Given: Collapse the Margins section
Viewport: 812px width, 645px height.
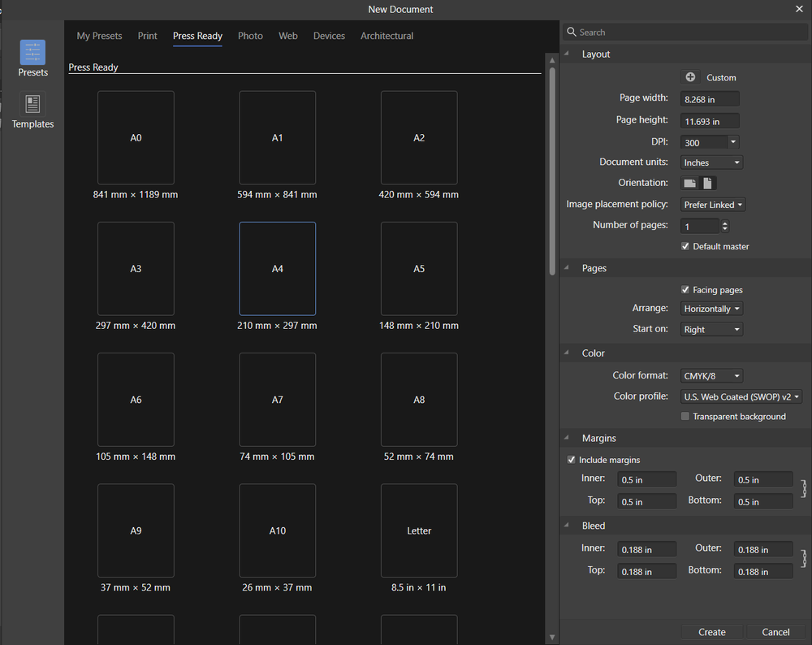Looking at the screenshot, I should pos(567,438).
